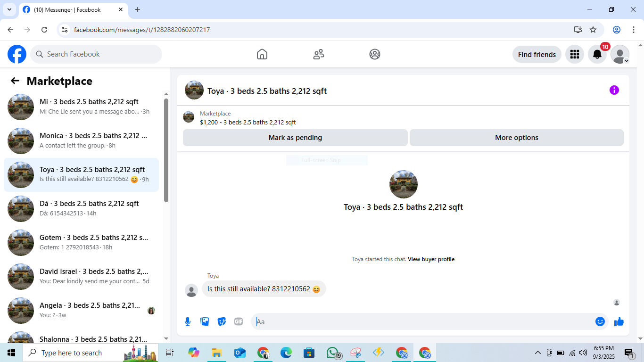Open conversation information purple icon
Image resolution: width=644 pixels, height=362 pixels.
614,90
